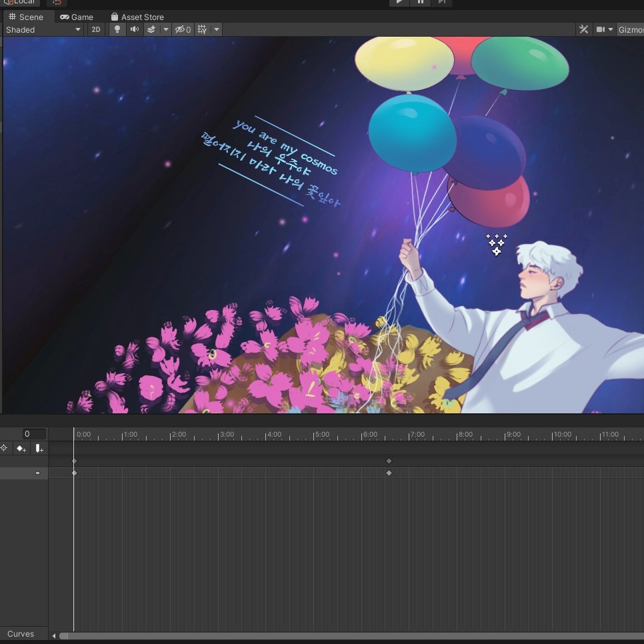Toggle scene effects layers icon
Screen dimensions: 644x644
point(151,29)
